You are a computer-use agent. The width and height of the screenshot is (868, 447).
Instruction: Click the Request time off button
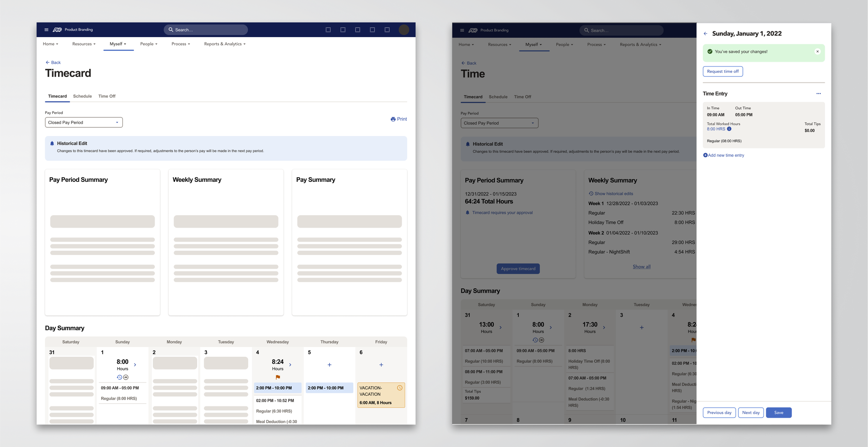tap(723, 71)
